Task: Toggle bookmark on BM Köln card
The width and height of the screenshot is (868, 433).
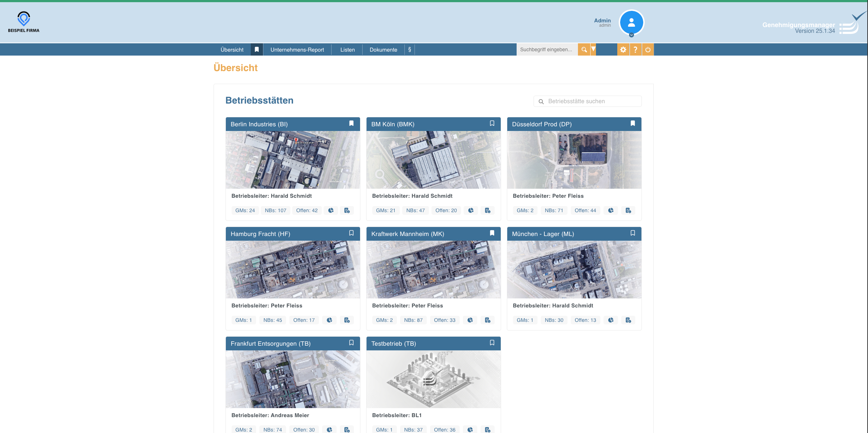Action: (492, 123)
